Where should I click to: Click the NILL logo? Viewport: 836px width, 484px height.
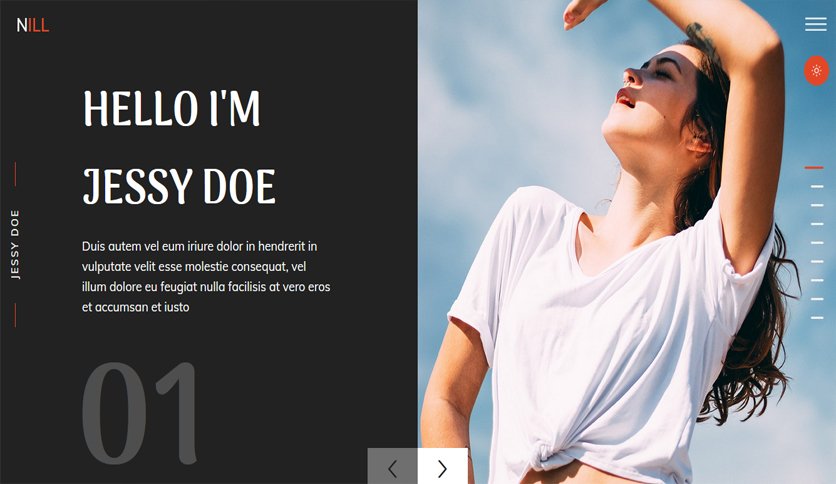tap(33, 25)
